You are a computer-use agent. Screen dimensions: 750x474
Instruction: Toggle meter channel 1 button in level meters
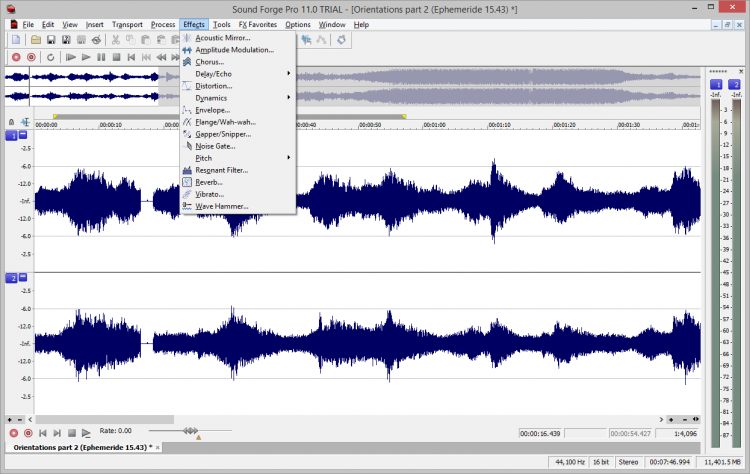[716, 86]
